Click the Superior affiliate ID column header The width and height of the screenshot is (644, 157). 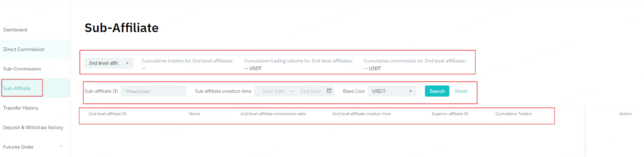coord(450,114)
